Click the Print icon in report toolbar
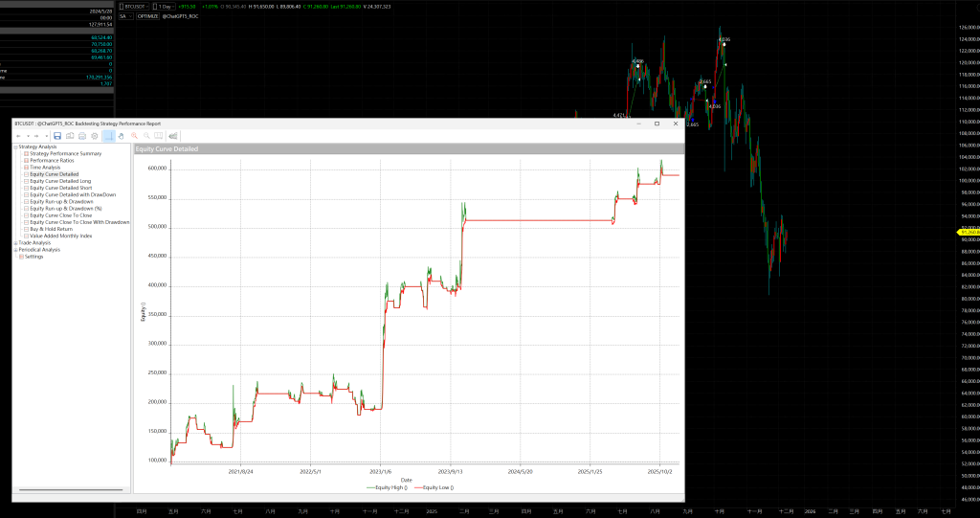This screenshot has height=518, width=980. [x=82, y=136]
